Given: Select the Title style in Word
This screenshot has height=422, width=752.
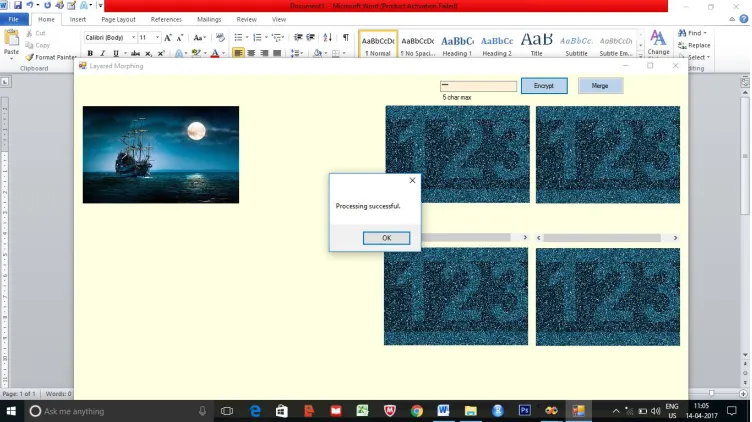Looking at the screenshot, I should pyautogui.click(x=537, y=45).
